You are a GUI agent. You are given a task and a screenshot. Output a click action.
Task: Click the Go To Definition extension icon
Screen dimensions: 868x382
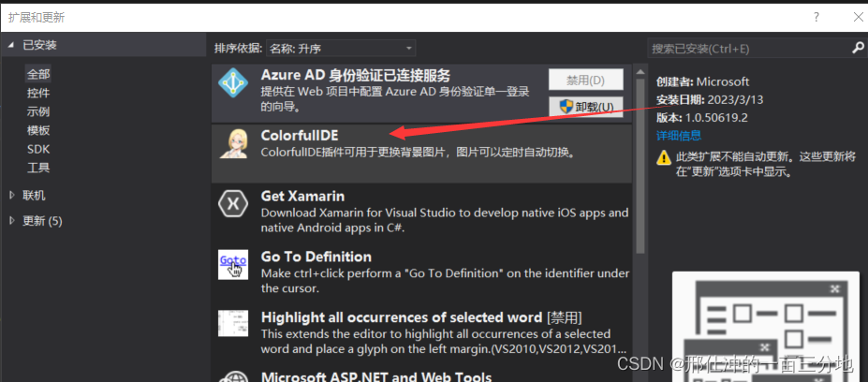[232, 265]
